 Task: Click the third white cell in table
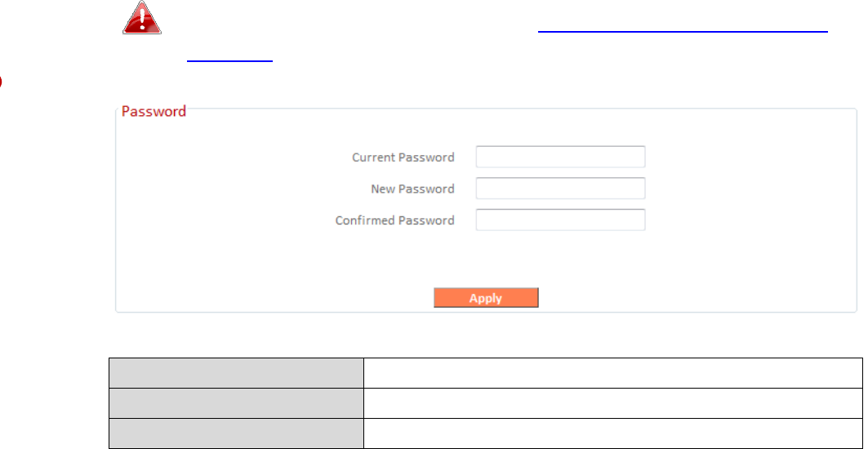click(x=612, y=433)
